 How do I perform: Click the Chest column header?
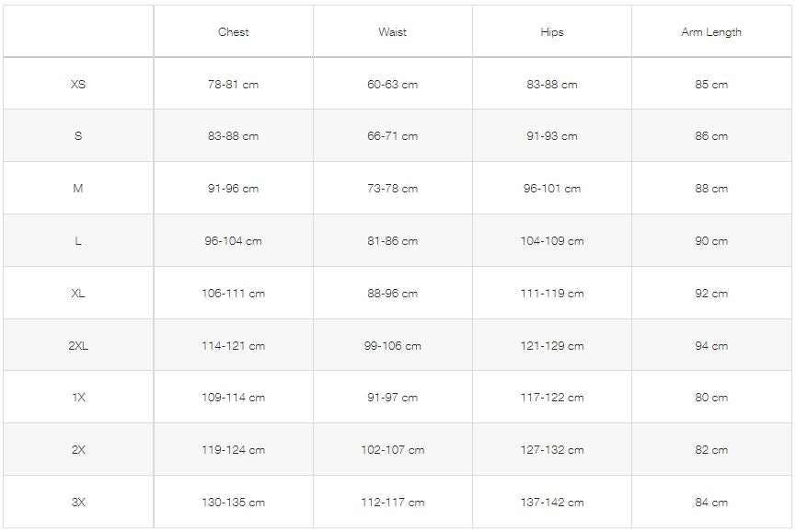point(233,32)
